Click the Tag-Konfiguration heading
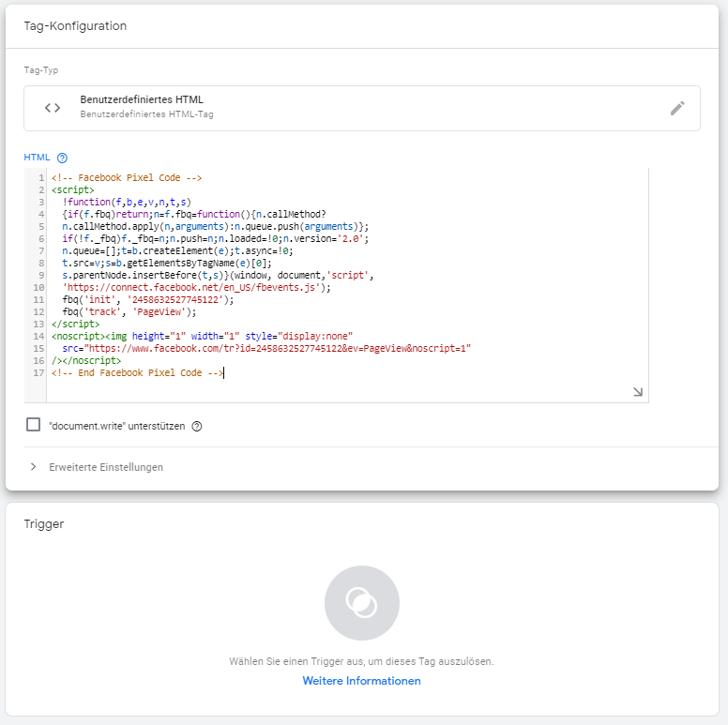This screenshot has width=728, height=725. click(x=75, y=26)
